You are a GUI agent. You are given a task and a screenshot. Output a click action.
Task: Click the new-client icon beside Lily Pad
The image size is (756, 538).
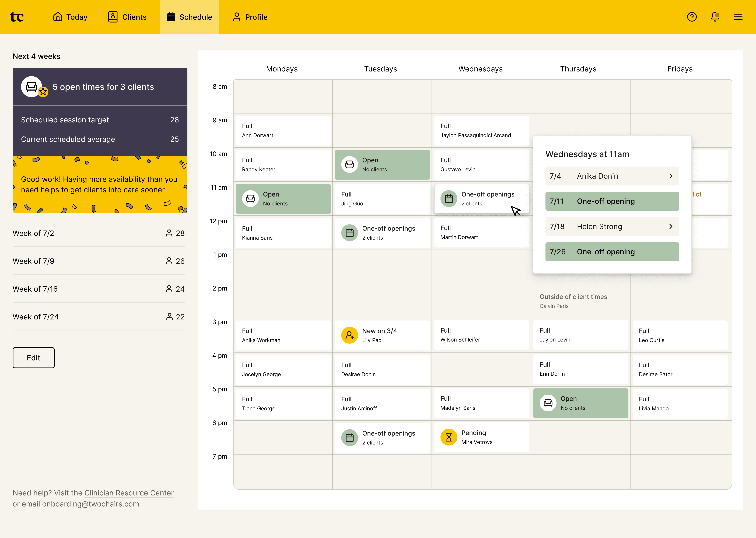point(349,335)
